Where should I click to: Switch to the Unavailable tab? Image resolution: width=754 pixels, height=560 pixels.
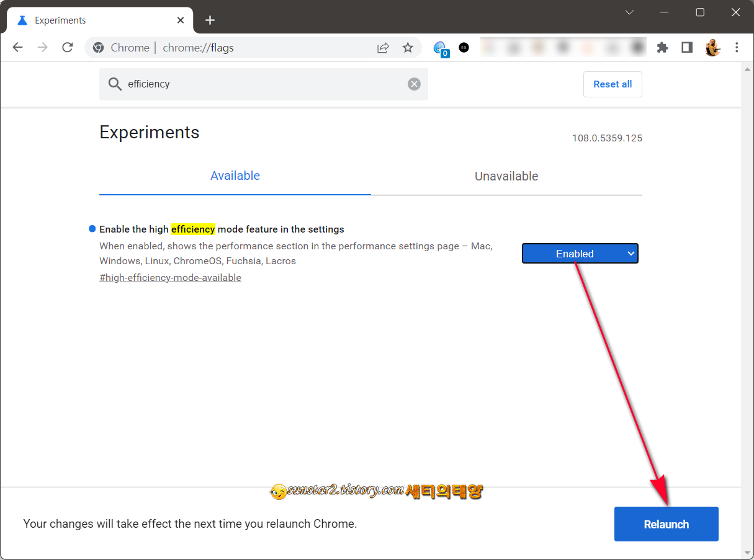[x=506, y=177]
